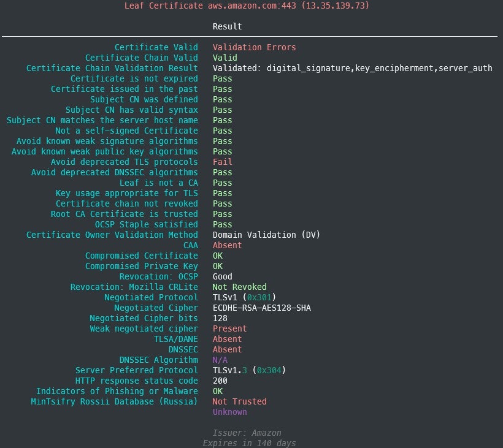
Task: Click the Compromised Private Key OK value
Action: point(216,266)
